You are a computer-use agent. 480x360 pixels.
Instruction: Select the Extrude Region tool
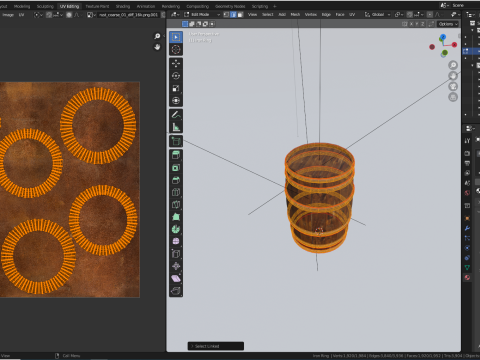(176, 155)
